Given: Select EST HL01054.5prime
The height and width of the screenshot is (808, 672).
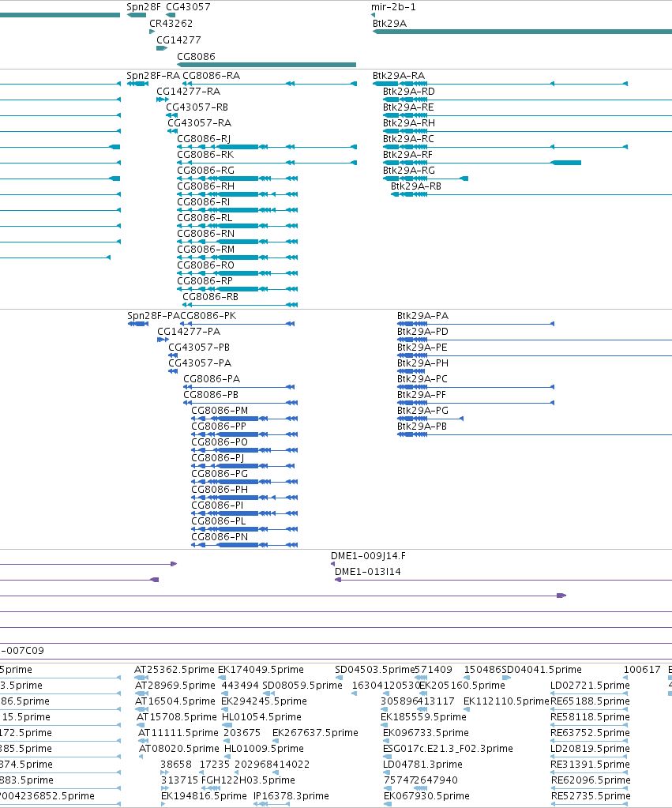Looking at the screenshot, I should tap(261, 717).
